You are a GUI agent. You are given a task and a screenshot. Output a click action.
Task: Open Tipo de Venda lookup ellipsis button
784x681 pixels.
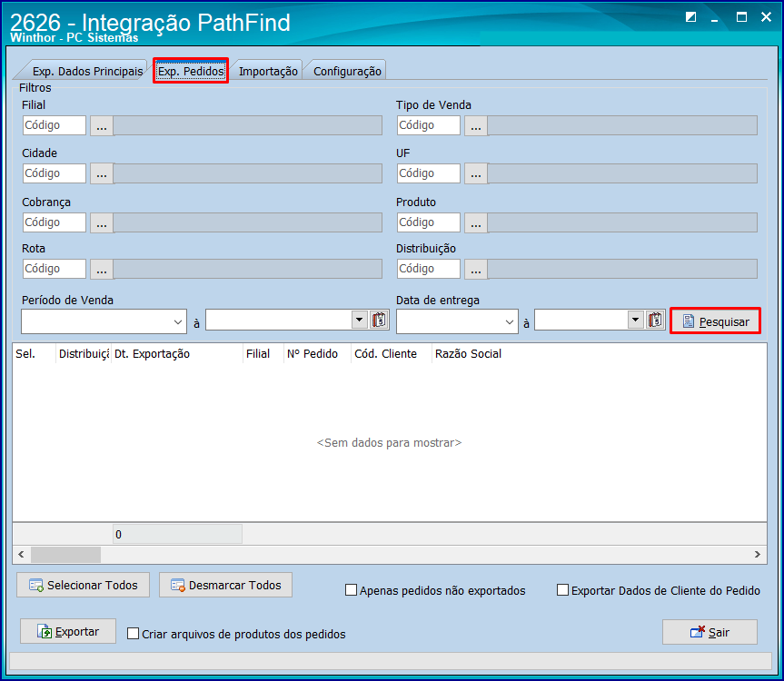(x=476, y=126)
